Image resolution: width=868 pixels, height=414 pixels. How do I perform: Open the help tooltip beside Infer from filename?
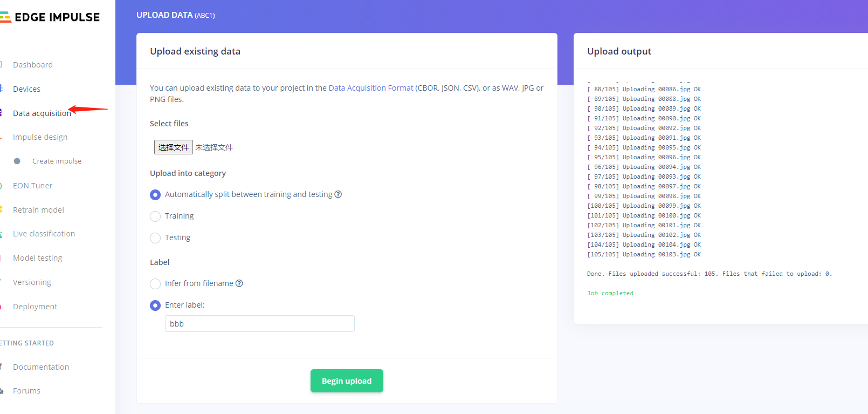(239, 283)
